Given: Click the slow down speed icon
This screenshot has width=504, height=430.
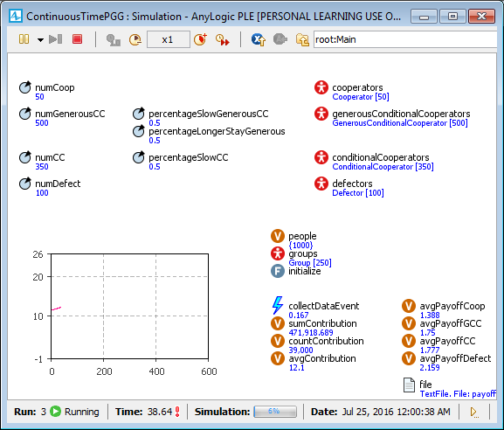Looking at the screenshot, I should (x=135, y=39).
